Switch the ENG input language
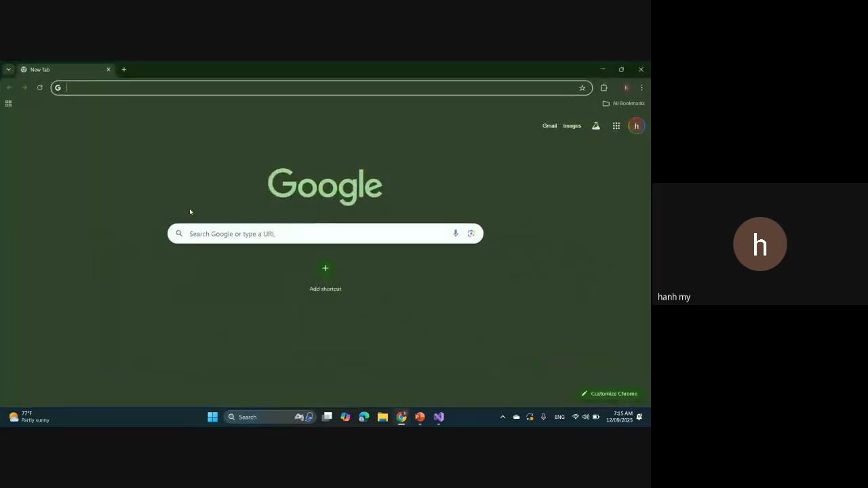Image resolution: width=868 pixels, height=488 pixels. (559, 417)
